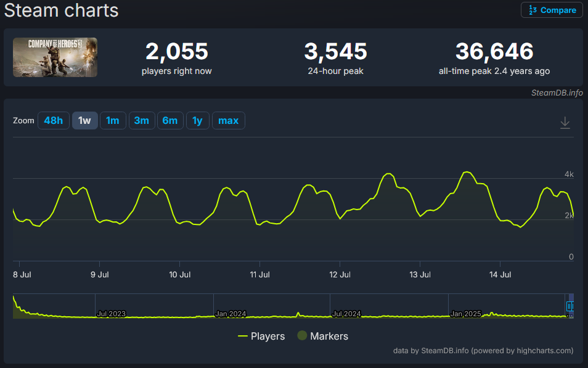The height and width of the screenshot is (368, 588).
Task: Set zoom to 48h
Action: 53,120
